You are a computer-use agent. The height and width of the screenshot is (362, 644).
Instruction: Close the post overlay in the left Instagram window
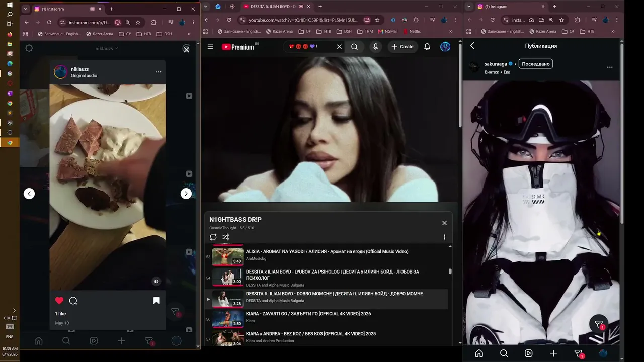186,49
